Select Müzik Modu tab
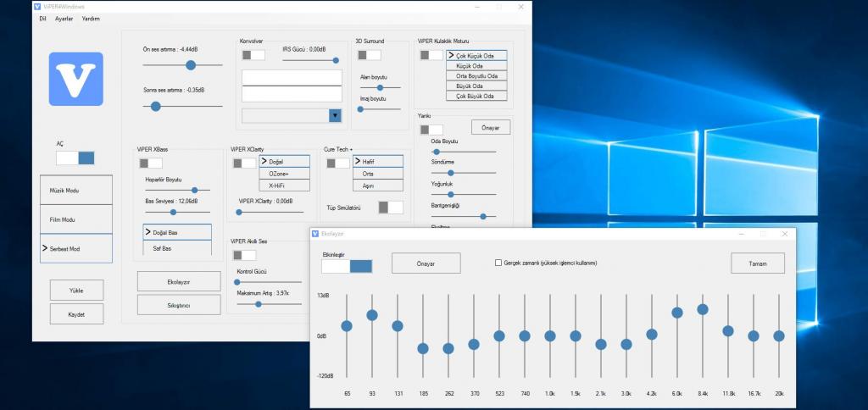 (x=76, y=191)
